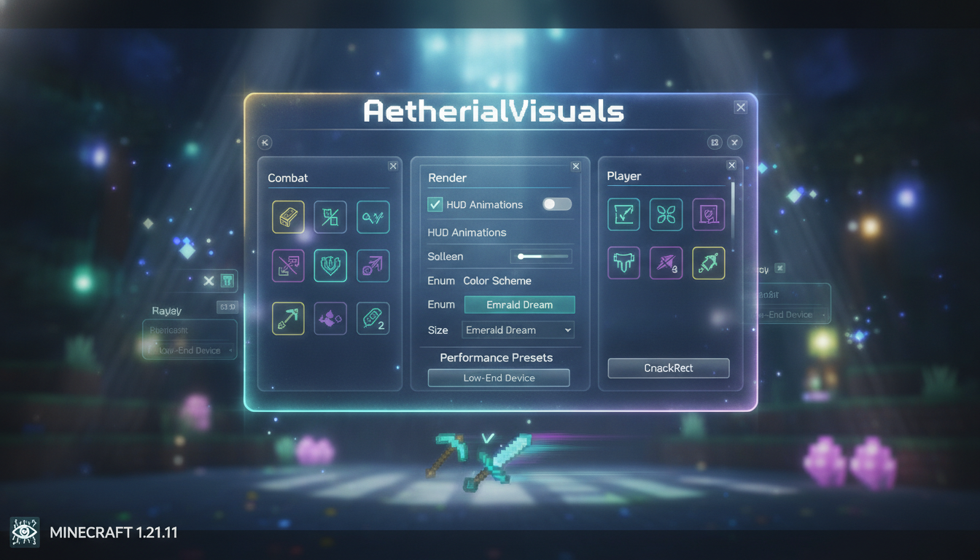The height and width of the screenshot is (560, 980).
Task: Select the purple crossed-out arrow module in Combat
Action: click(x=288, y=265)
